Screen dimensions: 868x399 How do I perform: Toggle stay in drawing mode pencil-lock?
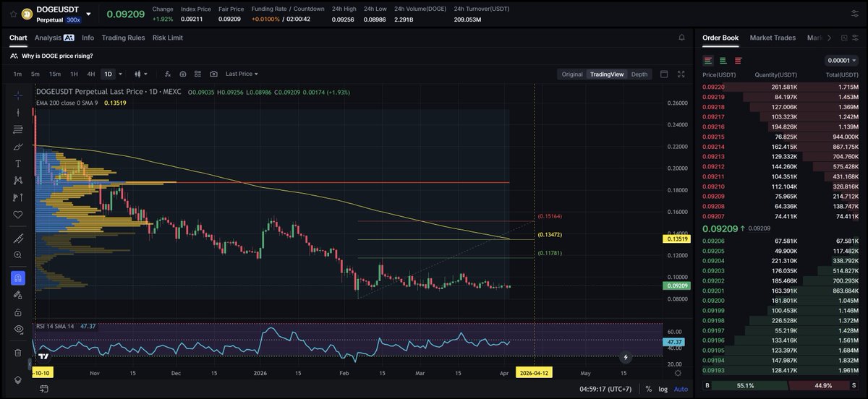[x=18, y=295]
